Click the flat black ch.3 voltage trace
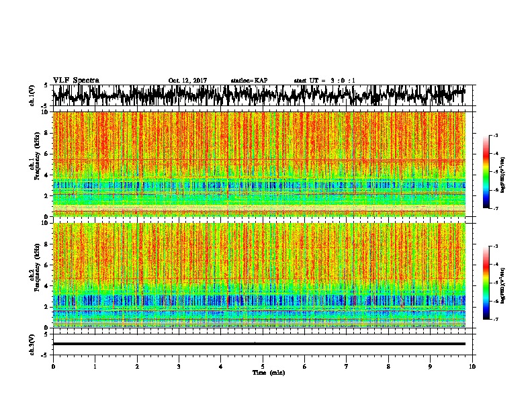The image size is (532, 411). click(x=259, y=344)
